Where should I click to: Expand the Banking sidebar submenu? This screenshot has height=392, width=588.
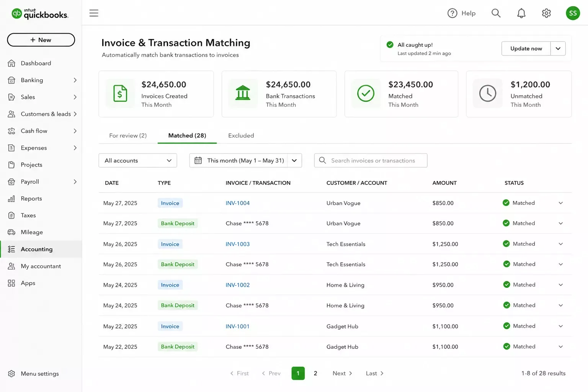tap(75, 80)
